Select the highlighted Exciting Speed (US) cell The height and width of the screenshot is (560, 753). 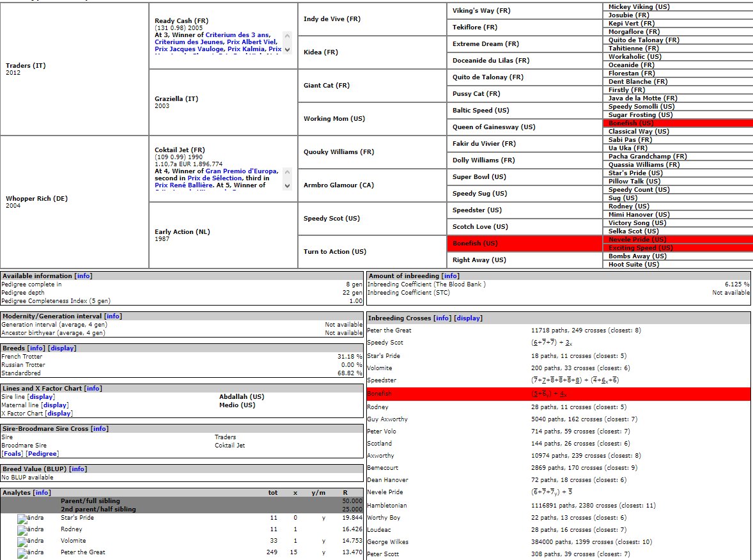(678, 248)
